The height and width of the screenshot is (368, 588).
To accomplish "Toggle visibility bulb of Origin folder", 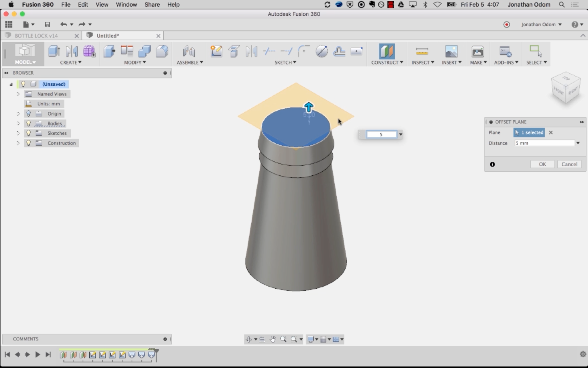I will [29, 113].
